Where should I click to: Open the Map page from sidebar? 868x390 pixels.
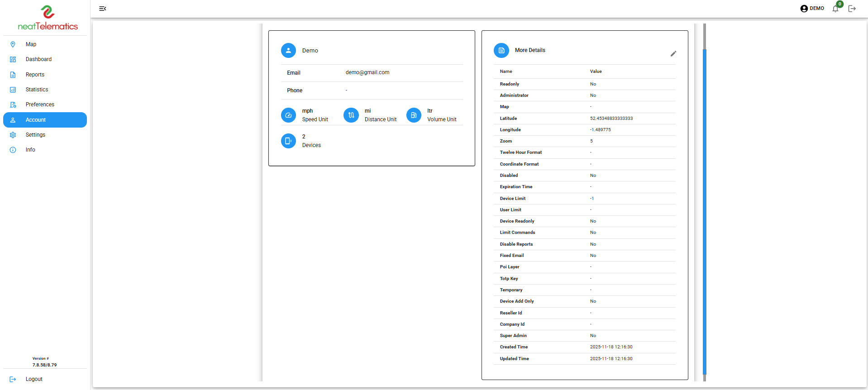pyautogui.click(x=31, y=44)
